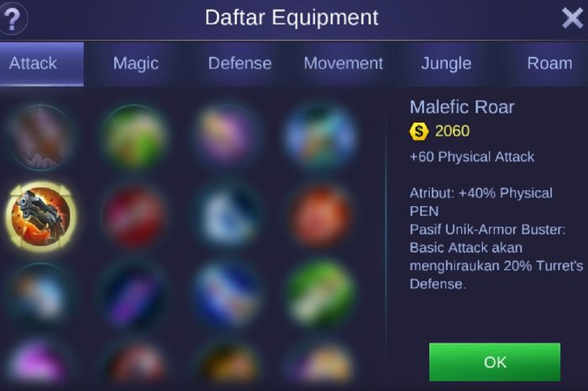Confirm with the green OK button

pos(495,362)
